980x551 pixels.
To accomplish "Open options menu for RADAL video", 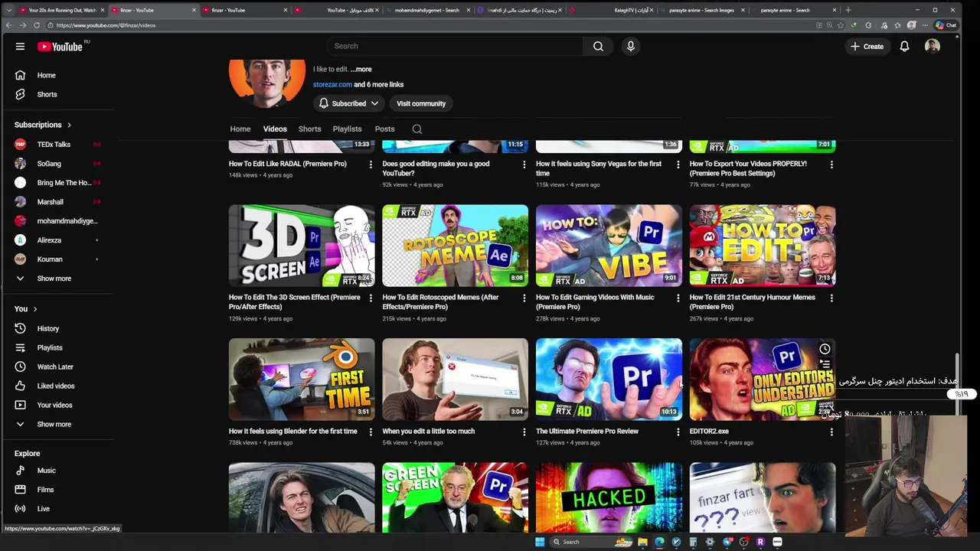I will [371, 165].
